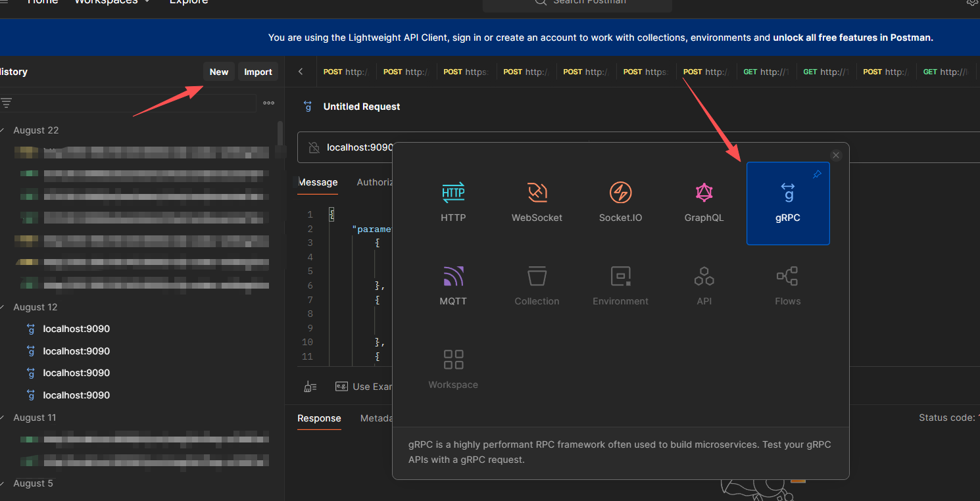
Task: Select the API tile in popup
Action: tap(704, 287)
